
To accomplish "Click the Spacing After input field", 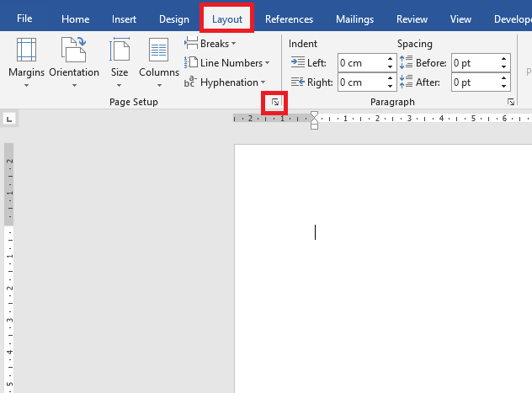I will coord(475,82).
